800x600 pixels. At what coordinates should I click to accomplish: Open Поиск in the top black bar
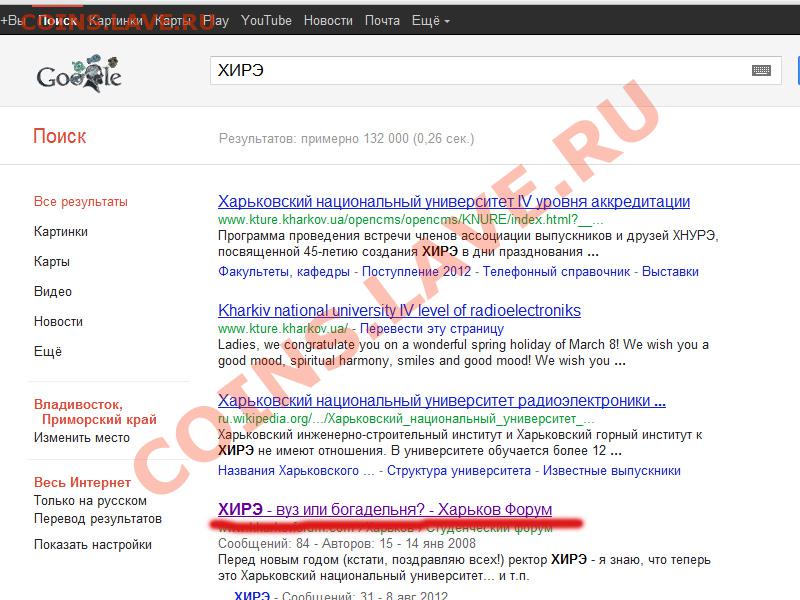pyautogui.click(x=57, y=20)
